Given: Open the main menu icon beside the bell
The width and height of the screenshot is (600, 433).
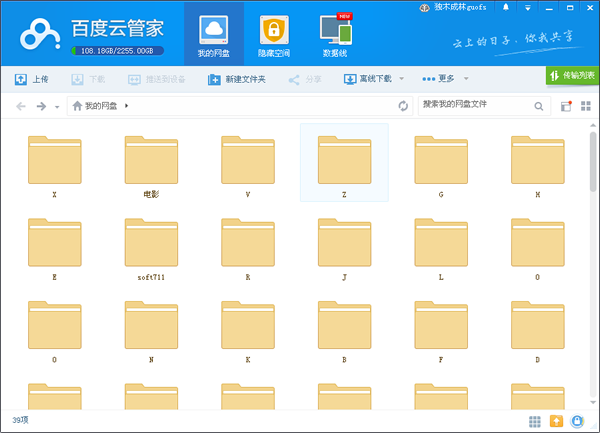Looking at the screenshot, I should 527,7.
